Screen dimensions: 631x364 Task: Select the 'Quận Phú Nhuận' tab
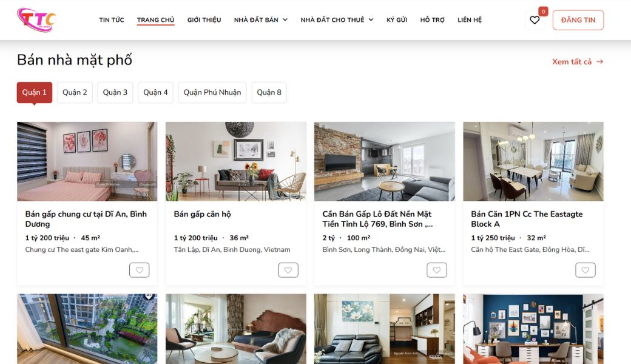212,92
